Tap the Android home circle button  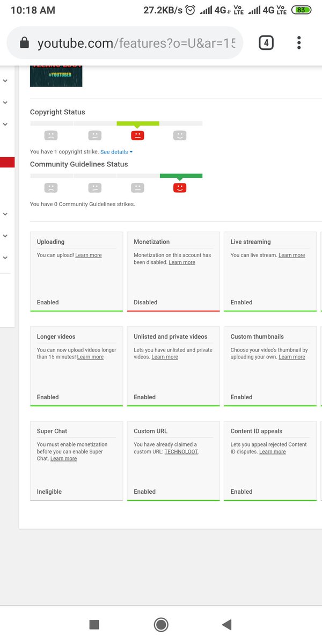pyautogui.click(x=160, y=624)
